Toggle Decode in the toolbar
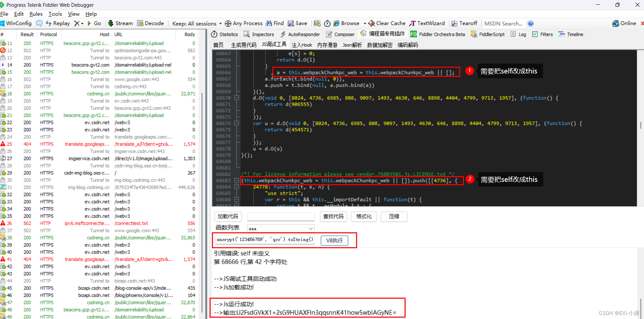 [x=150, y=23]
